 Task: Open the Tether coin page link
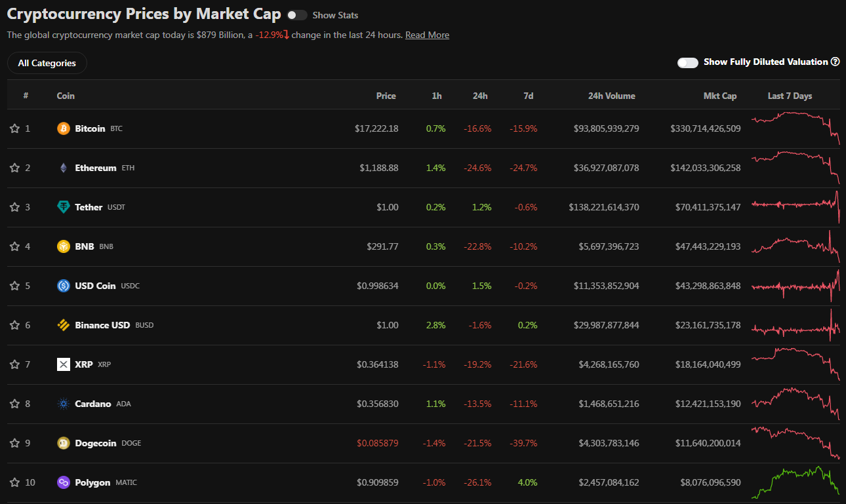[x=89, y=207]
